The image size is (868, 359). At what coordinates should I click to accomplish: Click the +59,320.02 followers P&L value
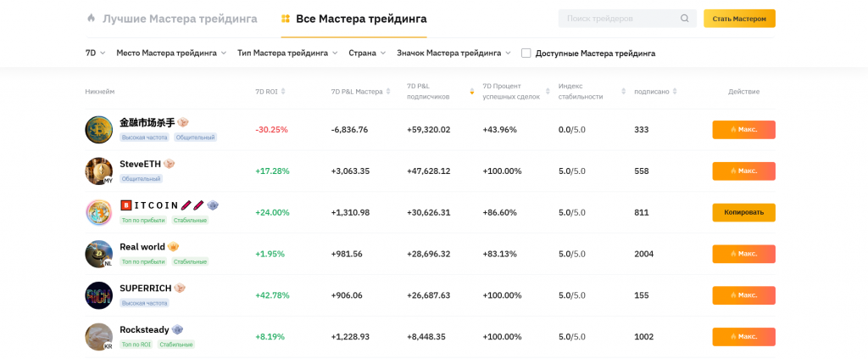428,130
